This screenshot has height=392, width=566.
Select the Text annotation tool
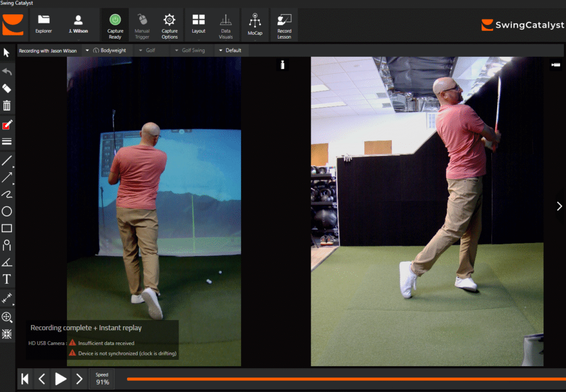pos(7,279)
